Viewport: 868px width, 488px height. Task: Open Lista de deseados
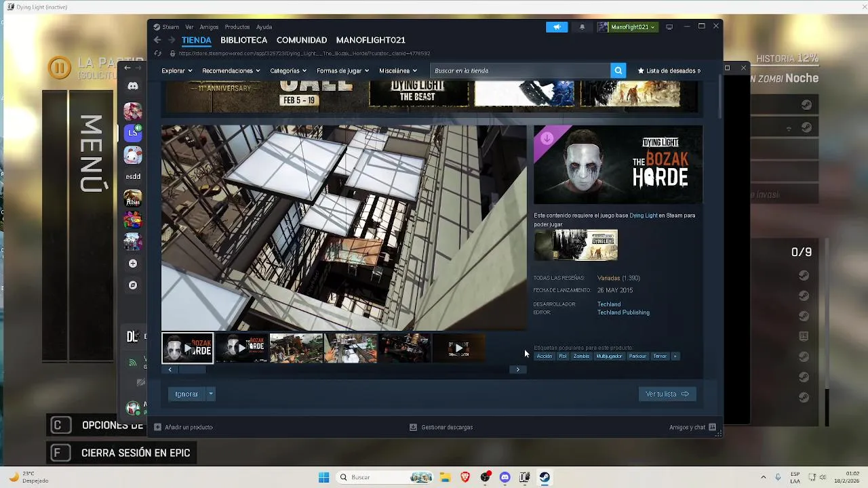pos(669,70)
